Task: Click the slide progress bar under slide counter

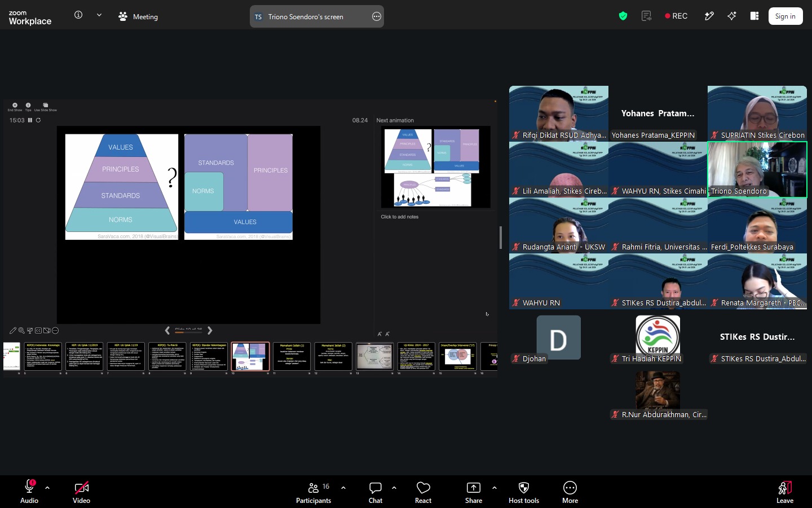Action: pos(188,332)
